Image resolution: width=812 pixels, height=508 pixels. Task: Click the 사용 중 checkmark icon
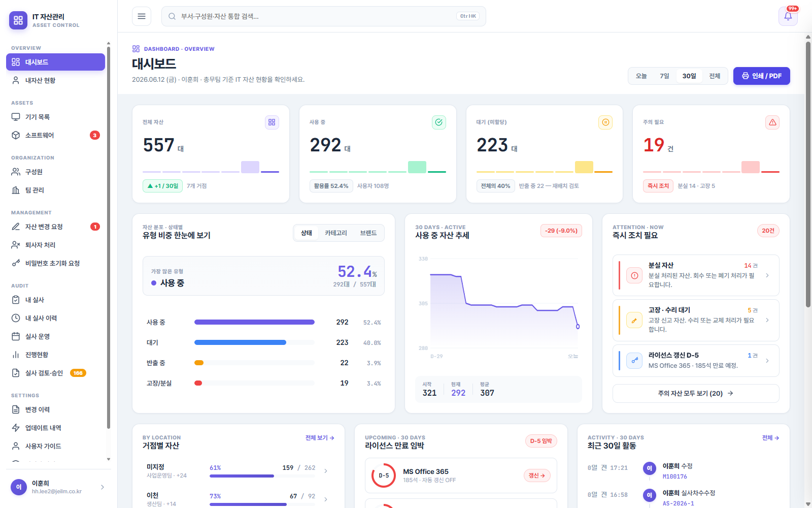tap(439, 122)
